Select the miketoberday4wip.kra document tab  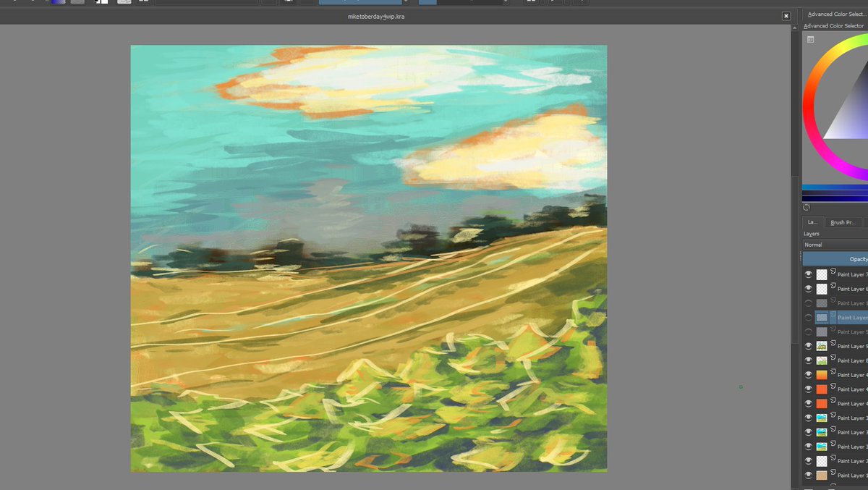375,16
